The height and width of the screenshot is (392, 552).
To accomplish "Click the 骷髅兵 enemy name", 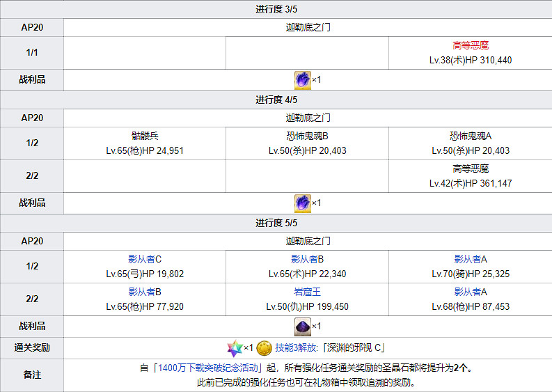I will click(145, 136).
